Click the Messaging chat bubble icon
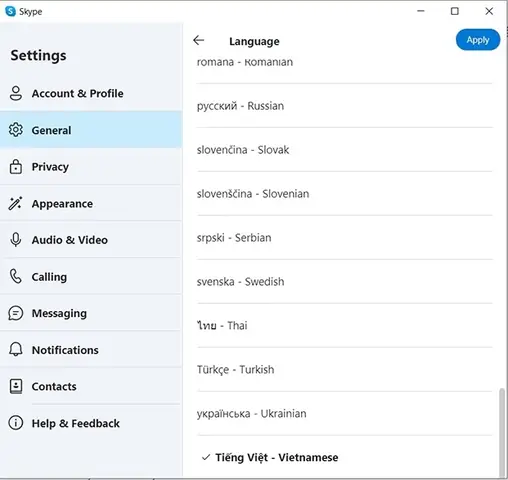The height and width of the screenshot is (480, 508). click(16, 313)
